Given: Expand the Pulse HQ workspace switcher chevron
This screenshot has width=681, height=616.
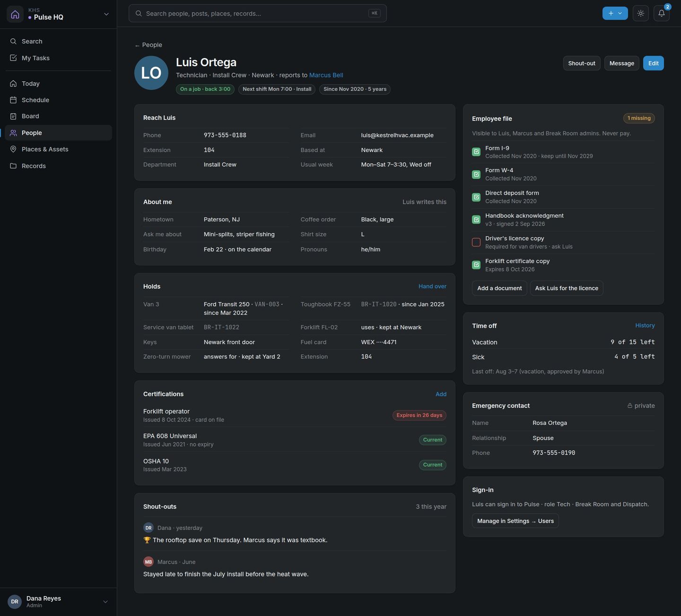Looking at the screenshot, I should [x=106, y=14].
